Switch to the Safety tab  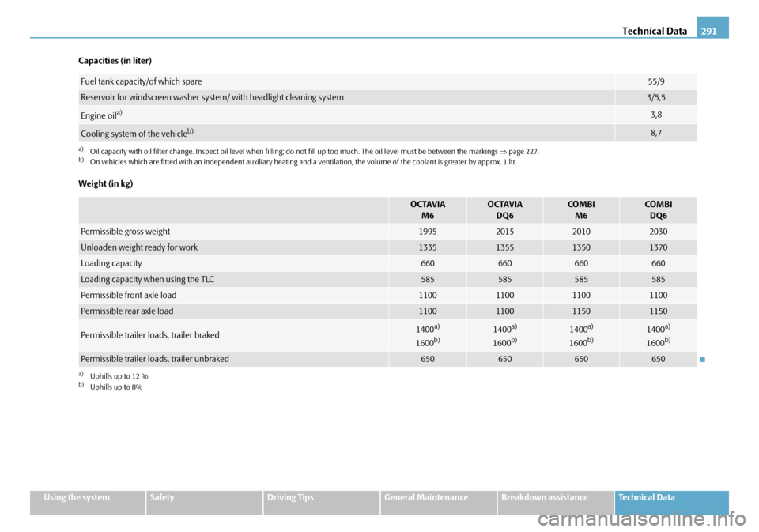(203, 498)
